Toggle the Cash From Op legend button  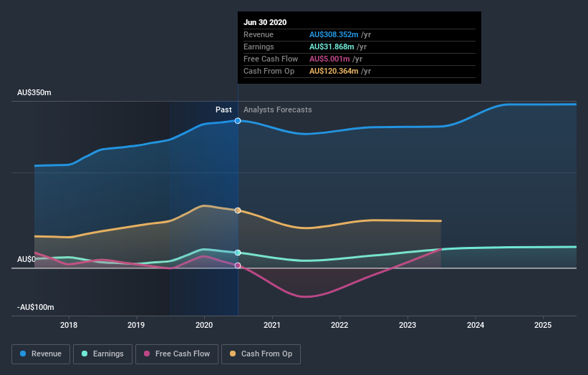tap(261, 354)
